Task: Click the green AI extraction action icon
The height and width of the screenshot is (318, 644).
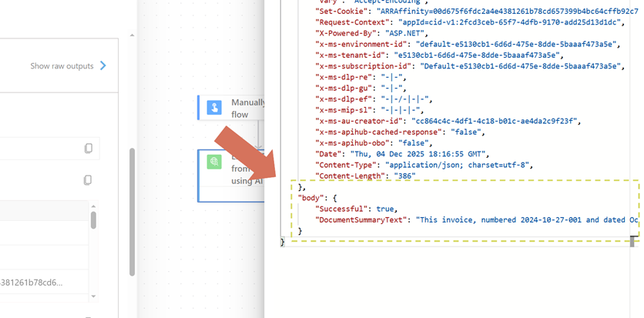Action: point(214,162)
